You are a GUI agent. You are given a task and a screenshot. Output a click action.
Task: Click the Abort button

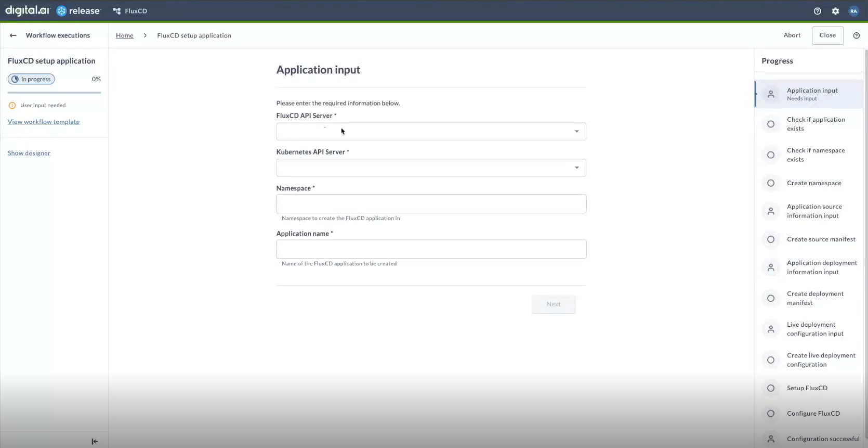point(792,35)
